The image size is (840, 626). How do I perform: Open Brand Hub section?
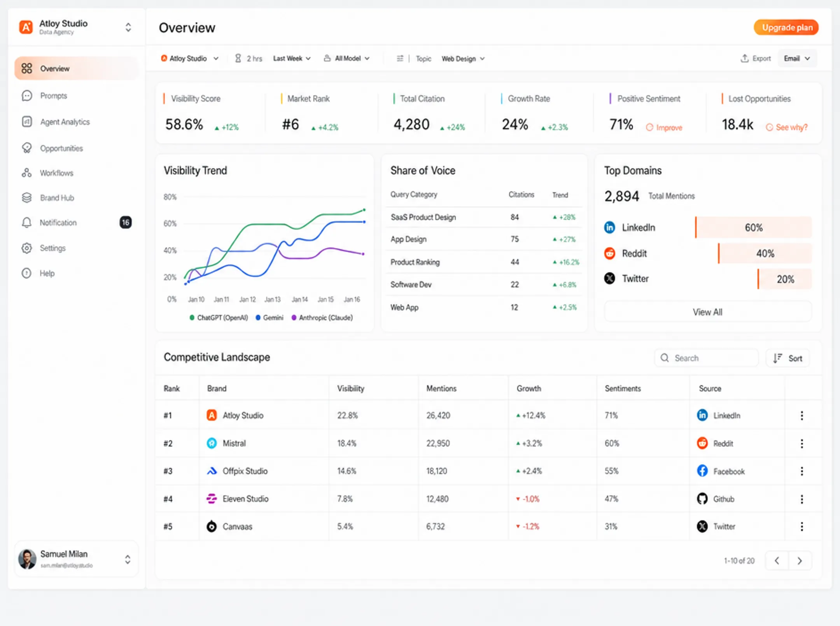(x=57, y=198)
